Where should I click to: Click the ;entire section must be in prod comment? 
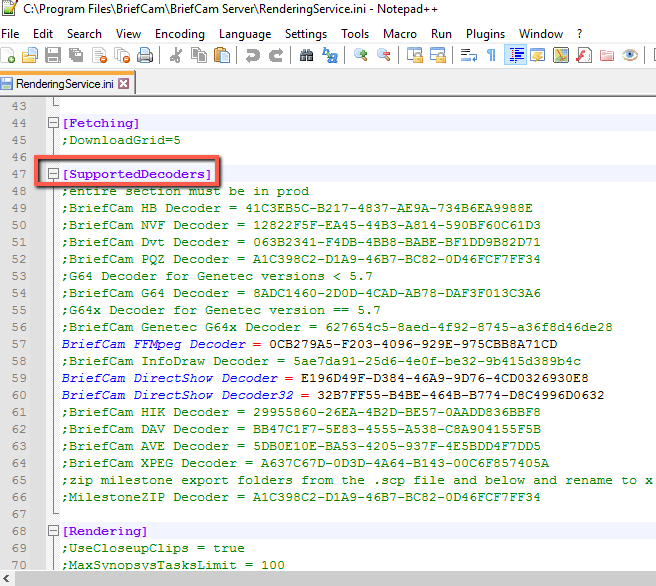(185, 191)
